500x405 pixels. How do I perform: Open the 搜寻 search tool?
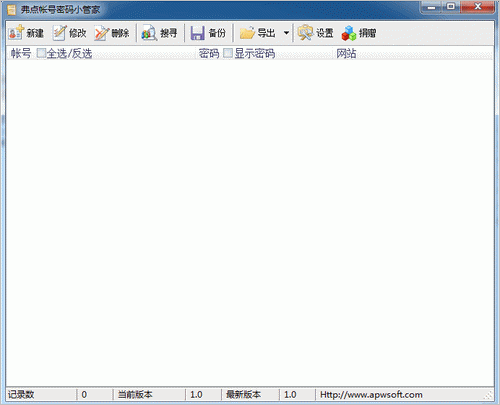149,33
